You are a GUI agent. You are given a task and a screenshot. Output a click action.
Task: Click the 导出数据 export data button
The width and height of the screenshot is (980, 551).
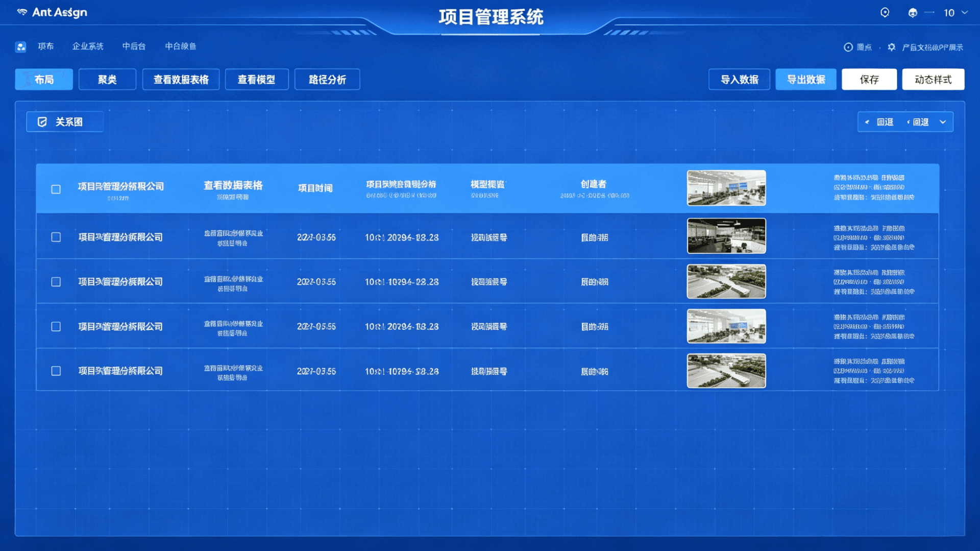tap(805, 79)
